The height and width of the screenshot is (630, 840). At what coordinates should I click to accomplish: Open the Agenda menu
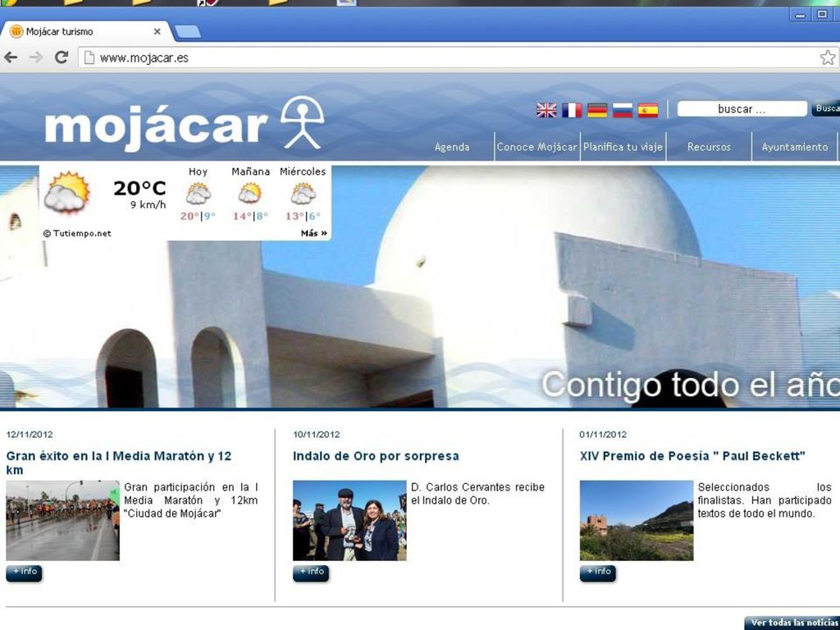click(452, 147)
